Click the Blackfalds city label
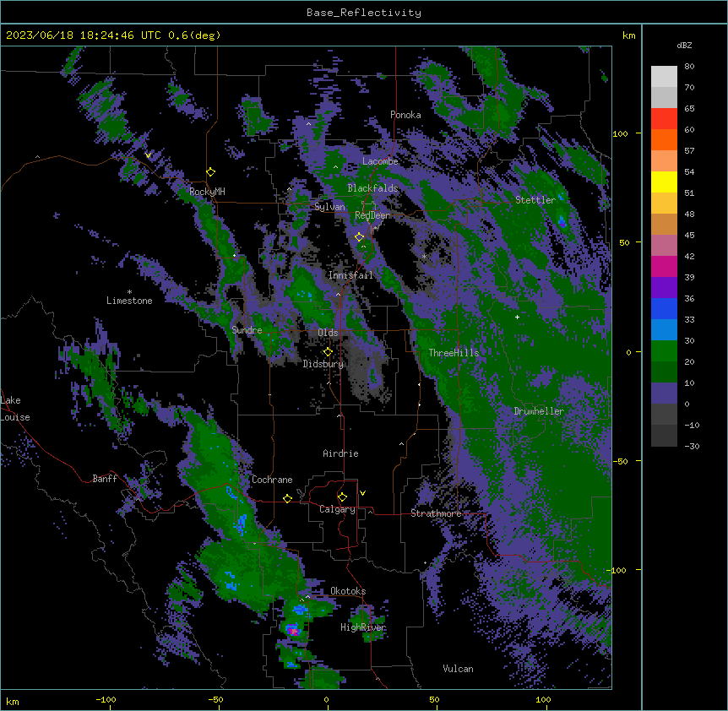 pyautogui.click(x=372, y=188)
